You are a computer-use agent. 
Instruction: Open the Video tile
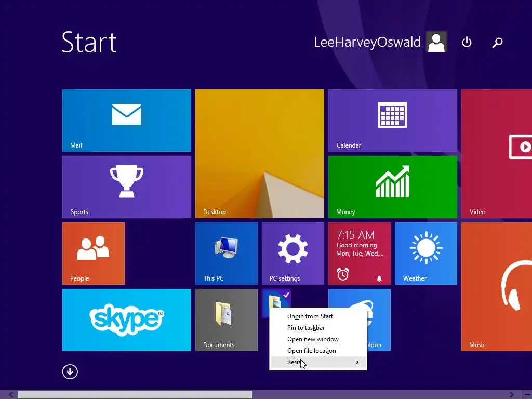pyautogui.click(x=497, y=154)
